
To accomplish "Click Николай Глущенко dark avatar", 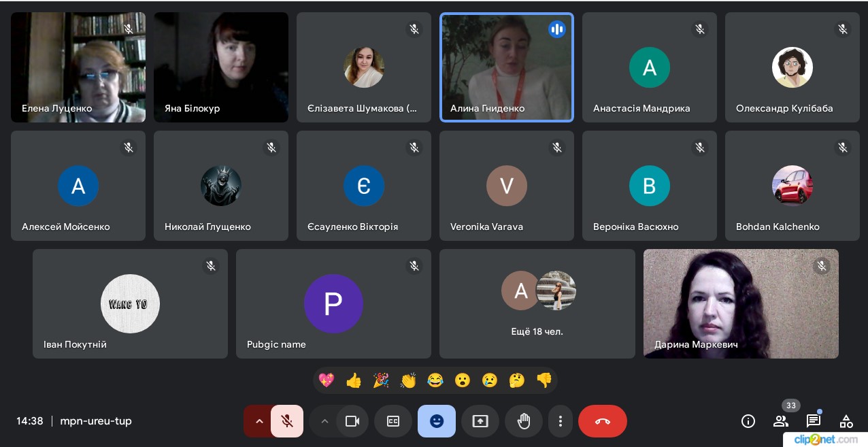I will click(x=221, y=186).
